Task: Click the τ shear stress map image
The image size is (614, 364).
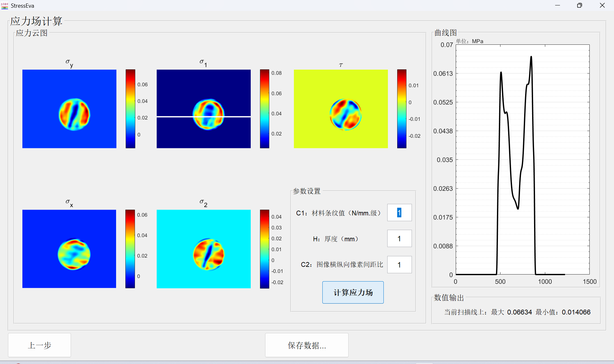Action: [x=341, y=109]
